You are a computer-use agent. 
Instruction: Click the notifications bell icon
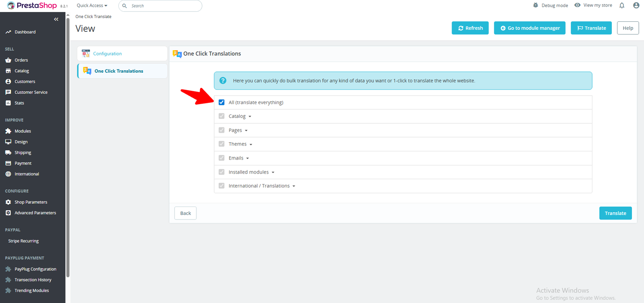tap(621, 6)
